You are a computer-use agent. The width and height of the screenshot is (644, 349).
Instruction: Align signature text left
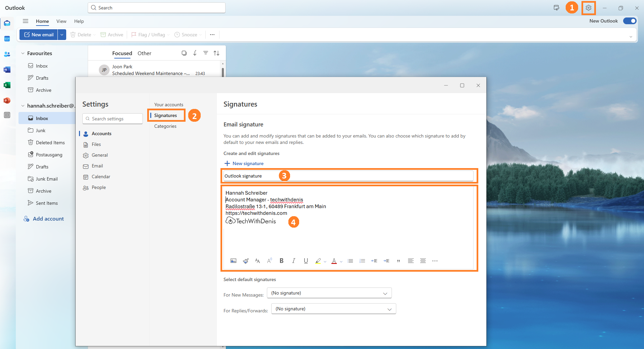[411, 261]
